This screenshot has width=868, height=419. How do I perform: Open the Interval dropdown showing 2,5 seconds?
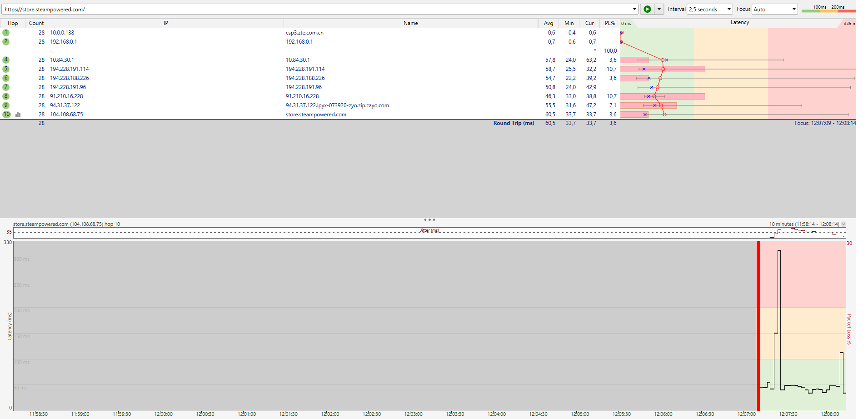click(x=709, y=9)
